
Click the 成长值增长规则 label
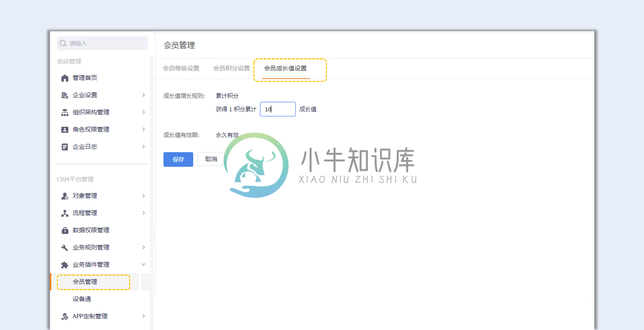pyautogui.click(x=184, y=96)
